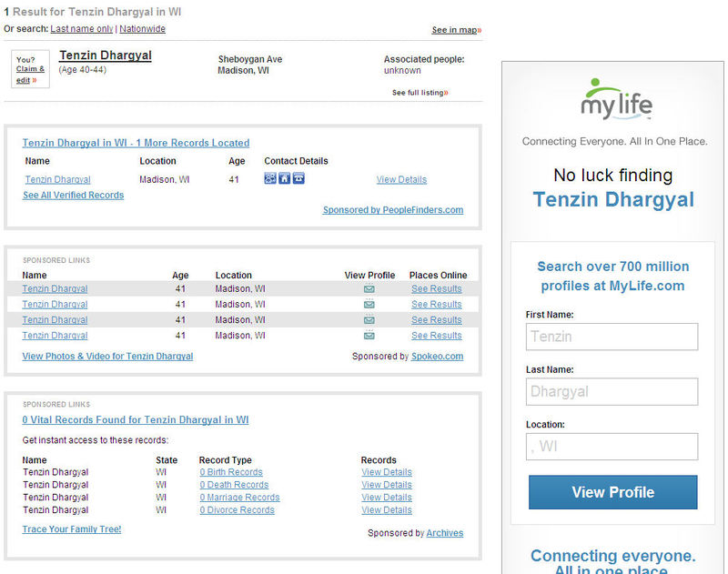Screen dimensions: 728x574
Task: Open the 'Archives' sponsor link
Action: pyautogui.click(x=445, y=533)
